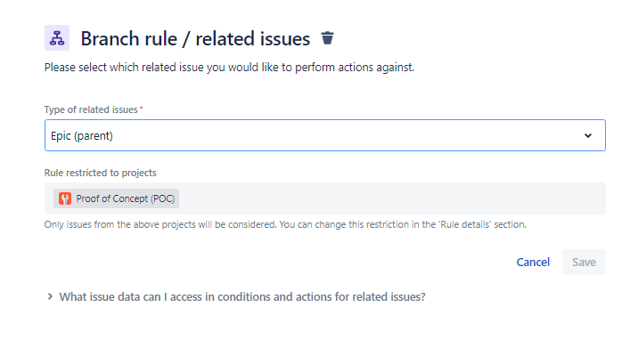Click the orange Proof of Concept project icon
The image size is (638, 364).
click(65, 198)
